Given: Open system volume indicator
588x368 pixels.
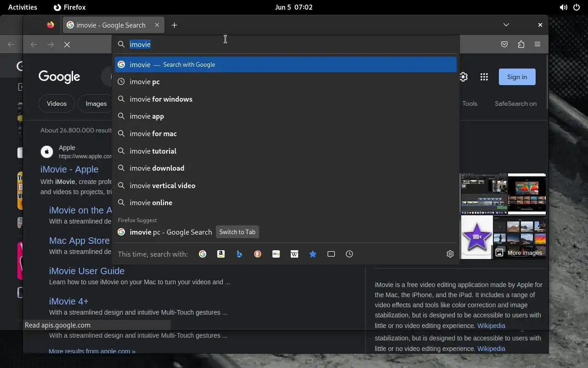Looking at the screenshot, I should coord(563,7).
